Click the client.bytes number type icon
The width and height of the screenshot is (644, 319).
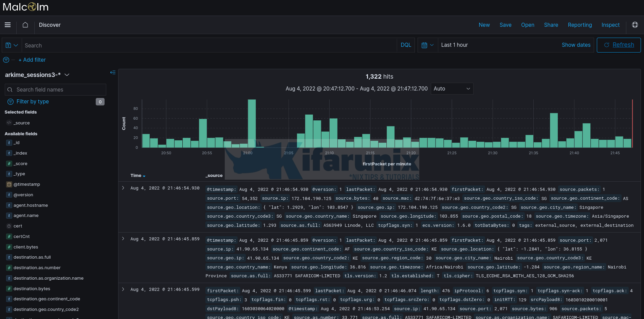[9, 247]
